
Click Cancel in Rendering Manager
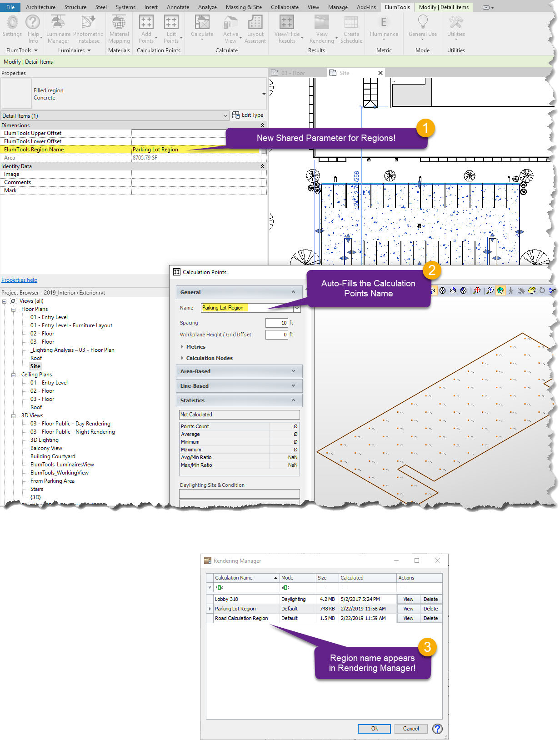(x=411, y=729)
